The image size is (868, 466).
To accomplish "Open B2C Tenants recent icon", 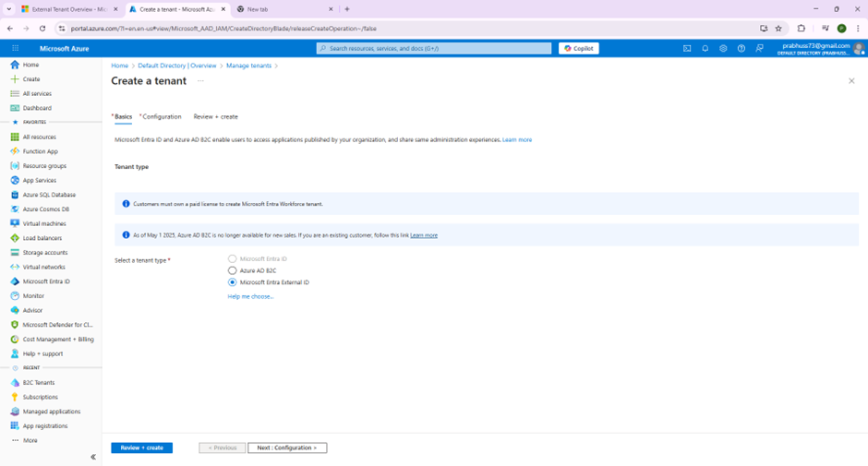I will (x=15, y=382).
